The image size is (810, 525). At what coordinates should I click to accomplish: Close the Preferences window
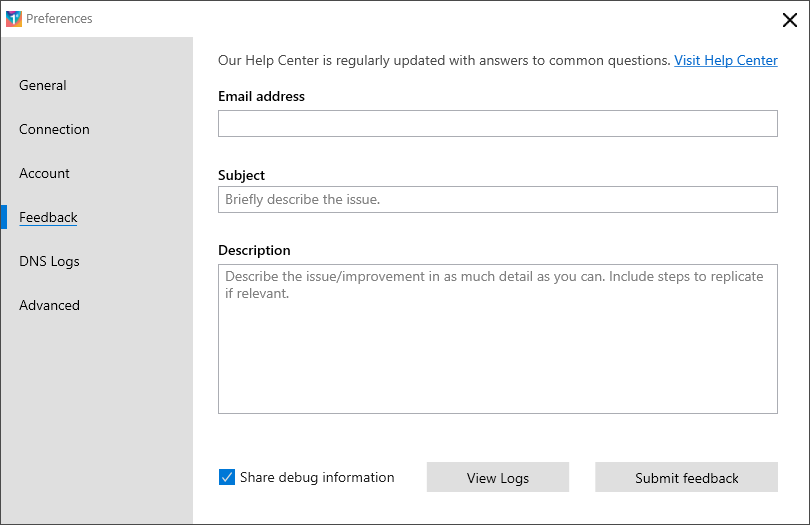[x=789, y=20]
